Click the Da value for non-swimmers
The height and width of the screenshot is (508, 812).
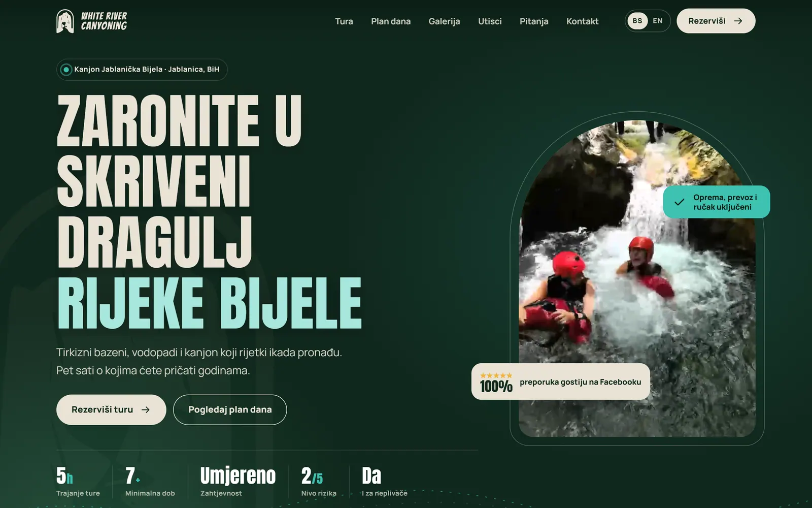point(371,476)
